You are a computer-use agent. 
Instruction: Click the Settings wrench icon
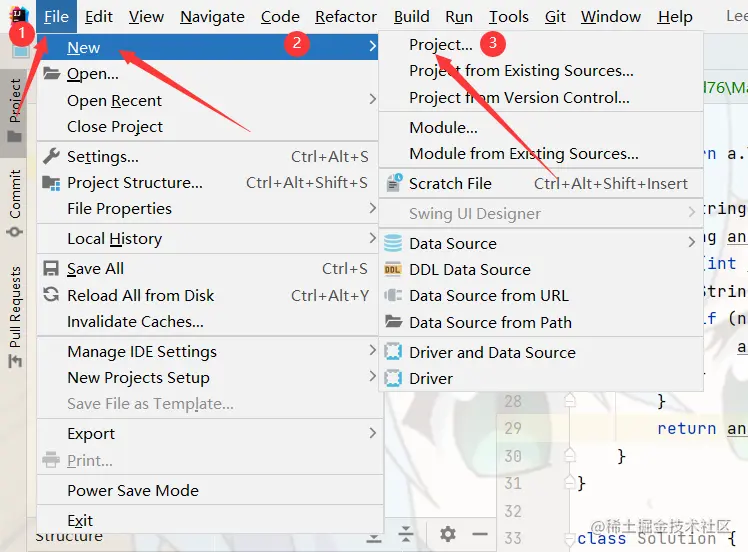click(x=51, y=156)
